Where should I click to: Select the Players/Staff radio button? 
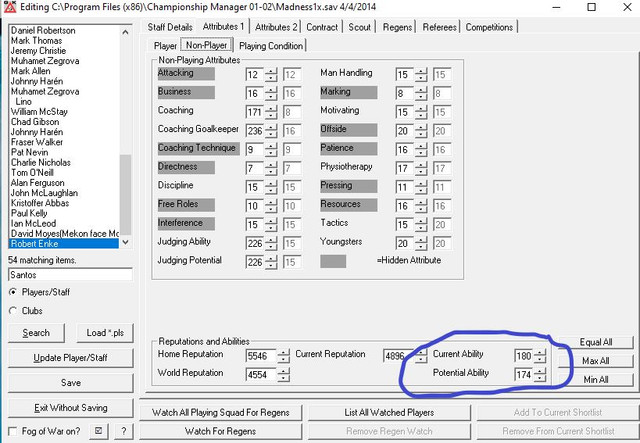(13, 292)
